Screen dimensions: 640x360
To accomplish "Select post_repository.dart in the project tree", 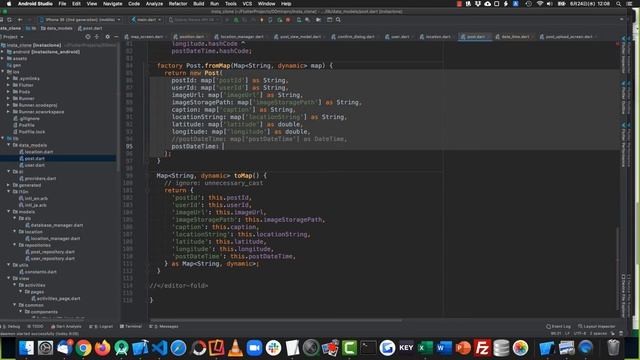I will click(52, 252).
